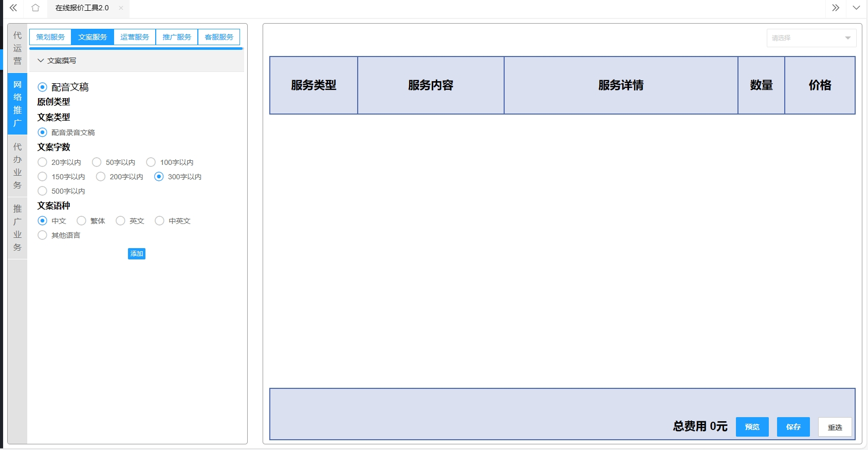This screenshot has height=450, width=868.
Task: Open the 推广服务 tab
Action: 177,37
